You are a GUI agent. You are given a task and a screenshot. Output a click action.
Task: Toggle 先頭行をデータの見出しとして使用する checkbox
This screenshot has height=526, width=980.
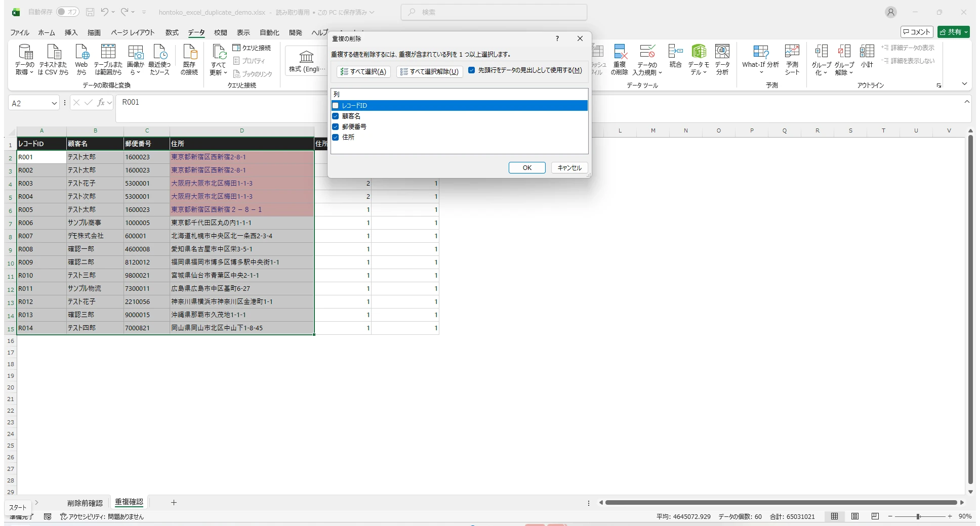click(472, 70)
